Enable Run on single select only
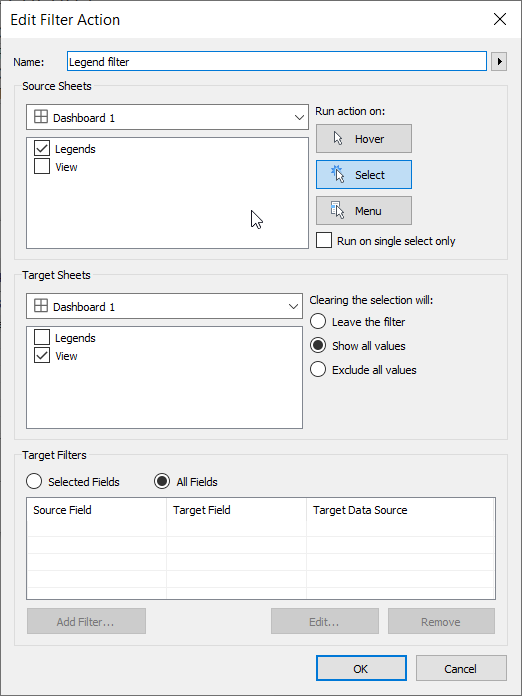The height and width of the screenshot is (696, 522). click(324, 241)
